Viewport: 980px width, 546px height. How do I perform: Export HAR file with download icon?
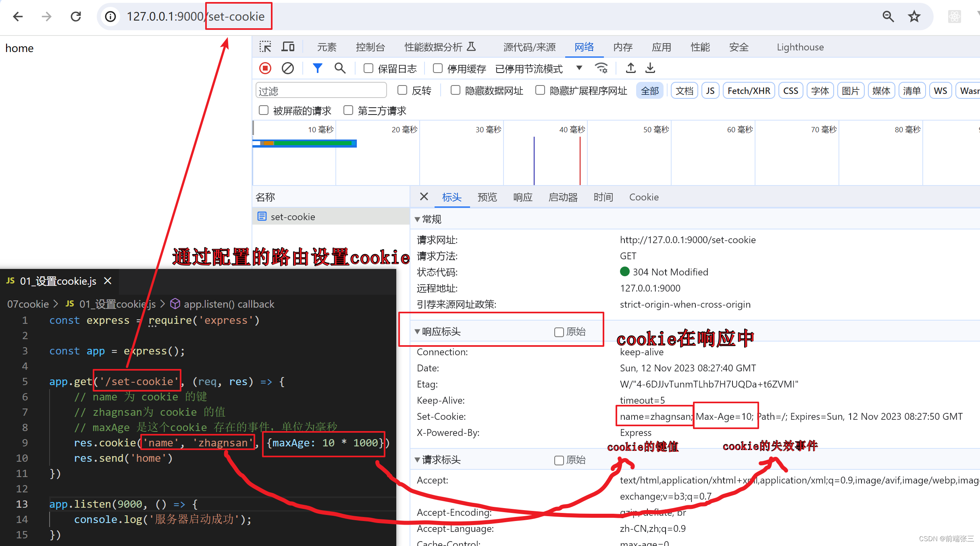[x=650, y=68]
